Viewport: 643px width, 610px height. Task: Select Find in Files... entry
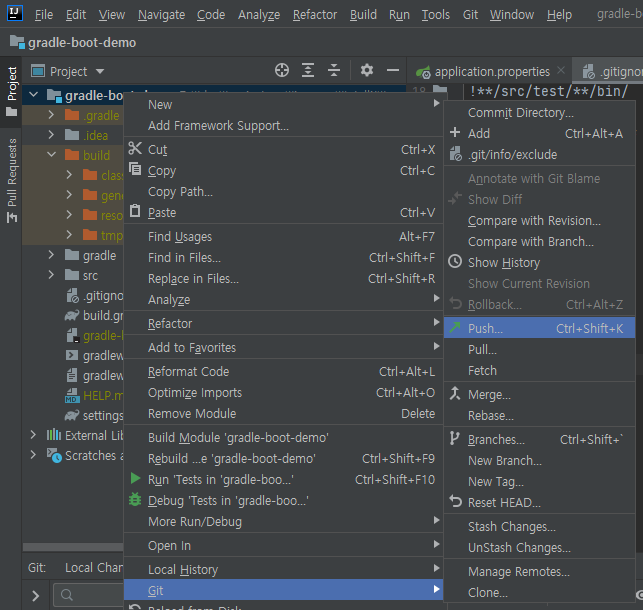click(x=283, y=257)
